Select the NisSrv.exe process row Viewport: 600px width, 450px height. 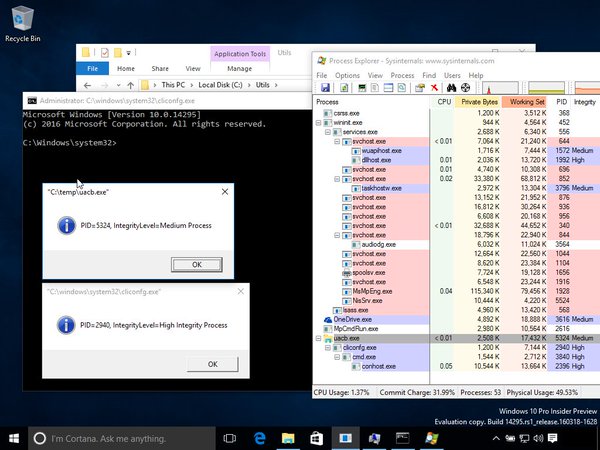coord(456,301)
